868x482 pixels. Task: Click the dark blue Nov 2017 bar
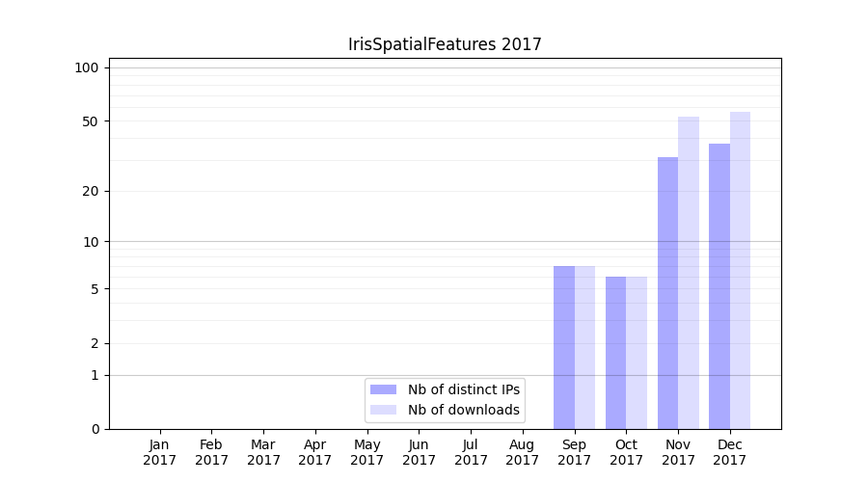coord(667,293)
